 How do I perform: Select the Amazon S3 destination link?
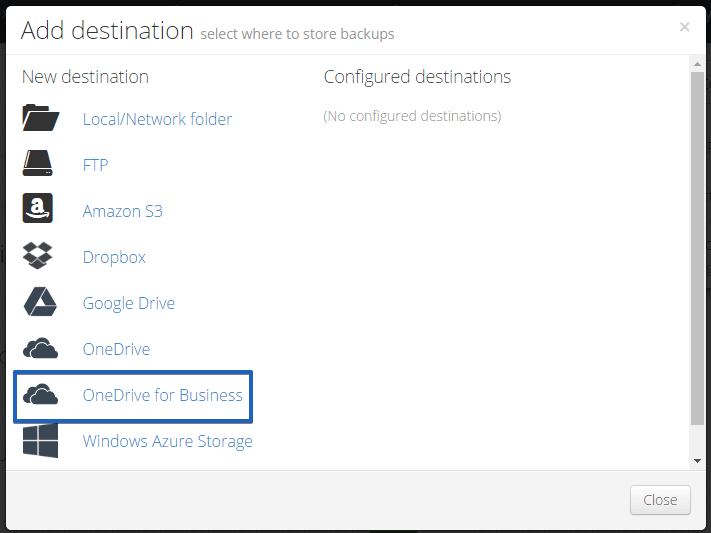pos(122,211)
